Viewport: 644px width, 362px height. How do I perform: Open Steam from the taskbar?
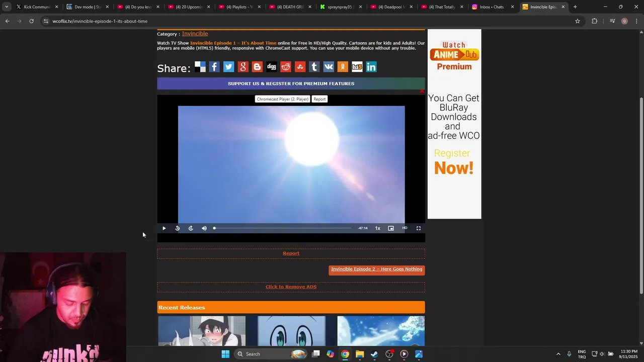[374, 354]
